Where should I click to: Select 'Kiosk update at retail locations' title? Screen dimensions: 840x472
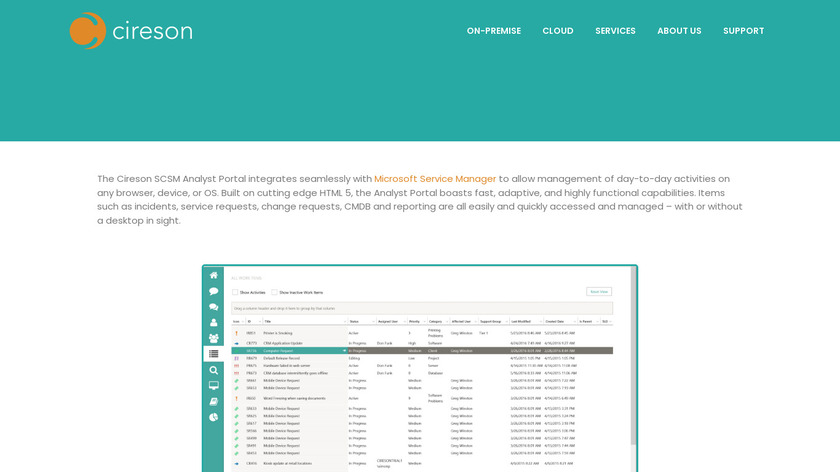coord(287,464)
